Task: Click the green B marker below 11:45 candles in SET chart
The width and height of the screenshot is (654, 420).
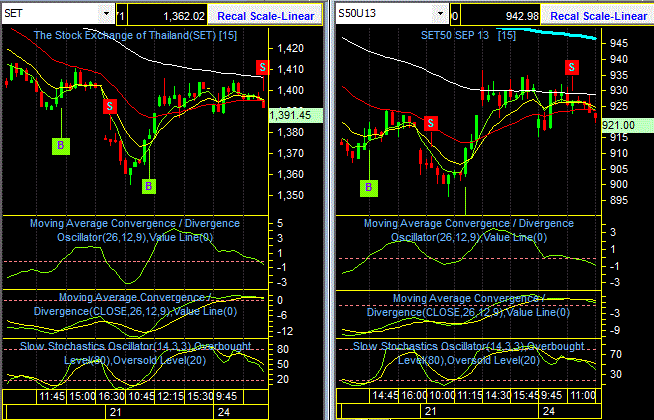Action: point(61,146)
